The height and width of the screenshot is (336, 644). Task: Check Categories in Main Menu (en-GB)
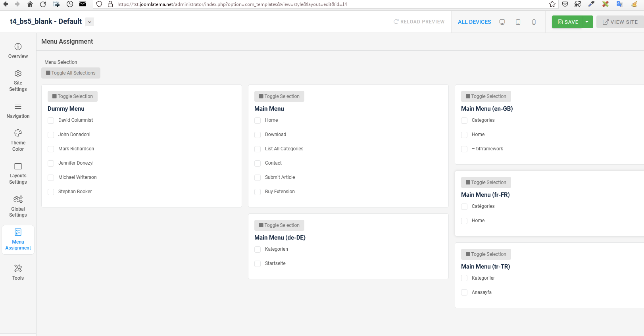(464, 121)
